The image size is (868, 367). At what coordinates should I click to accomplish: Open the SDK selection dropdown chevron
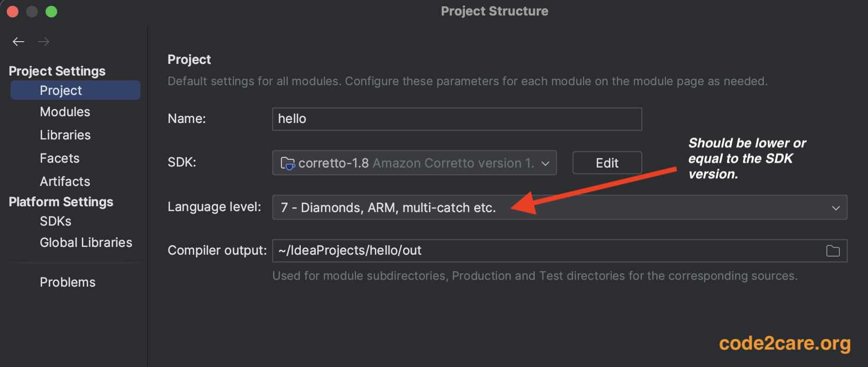[x=545, y=163]
